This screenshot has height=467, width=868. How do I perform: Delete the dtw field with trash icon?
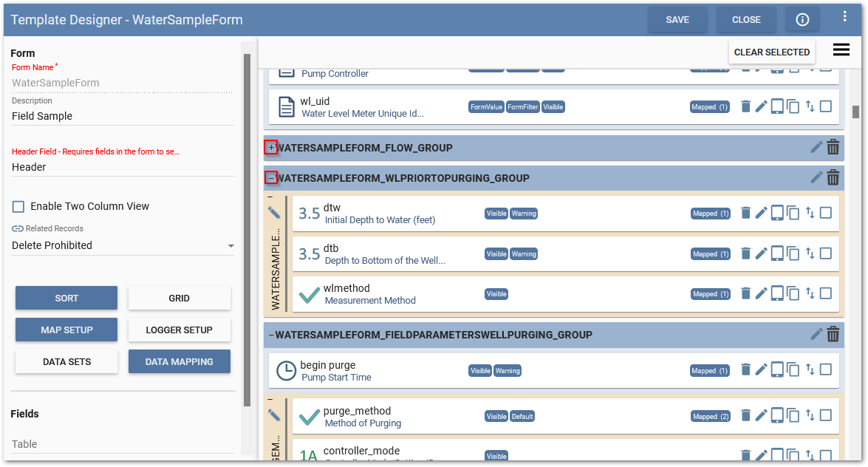click(x=745, y=214)
